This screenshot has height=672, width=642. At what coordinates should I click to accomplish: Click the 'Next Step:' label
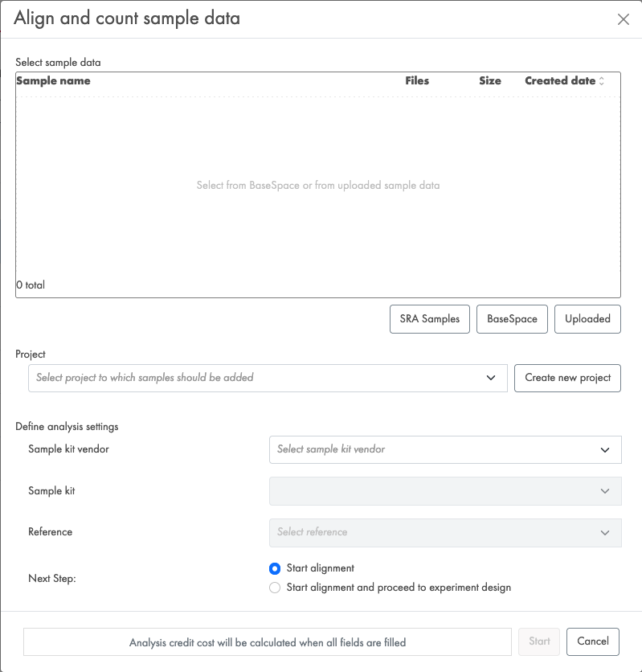point(51,579)
